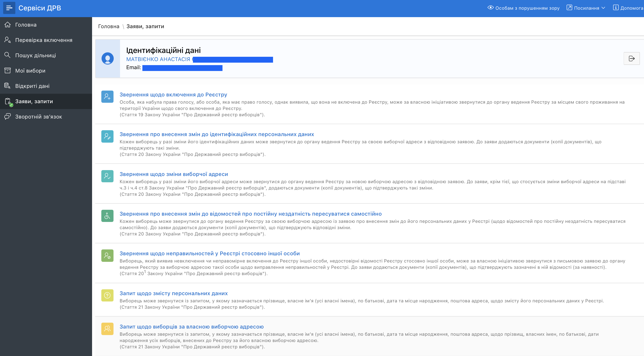Screen dimensions: 644x356
Task: Click the question mark personal data icon
Action: coord(107,295)
